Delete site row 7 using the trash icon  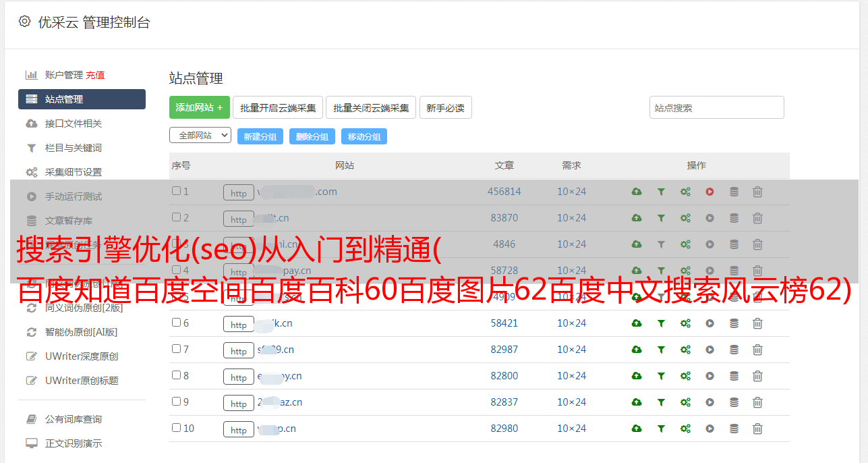point(757,350)
